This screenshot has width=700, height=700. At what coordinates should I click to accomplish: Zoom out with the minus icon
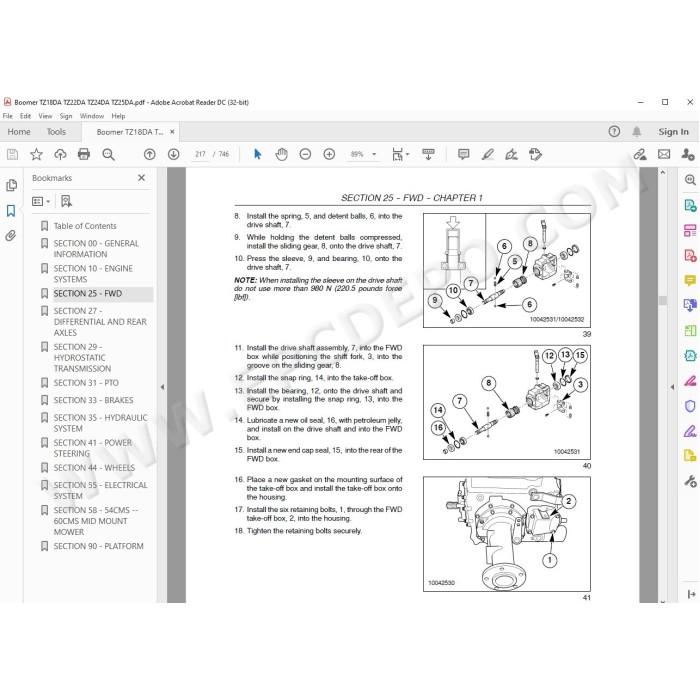click(x=305, y=154)
